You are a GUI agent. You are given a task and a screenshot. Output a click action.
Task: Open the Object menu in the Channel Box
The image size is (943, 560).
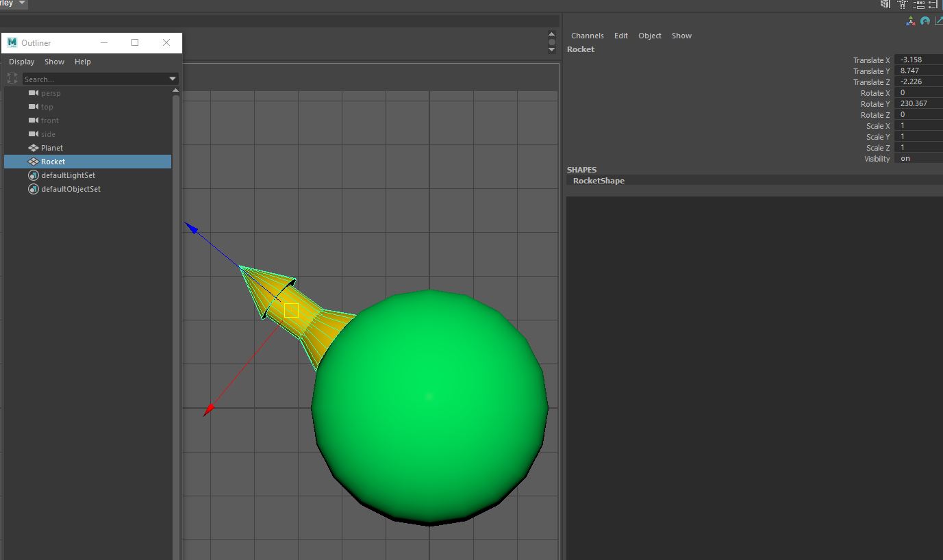click(649, 36)
